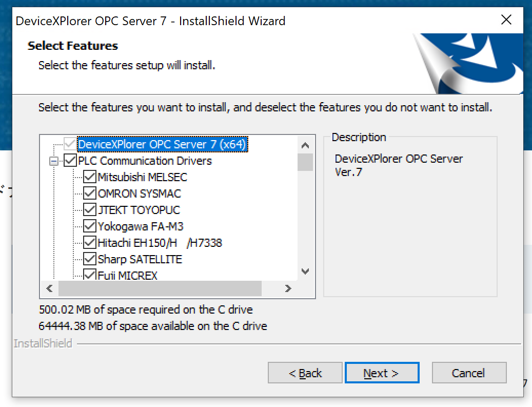Collapse the PLC Communication Drivers tree node

[x=54, y=161]
